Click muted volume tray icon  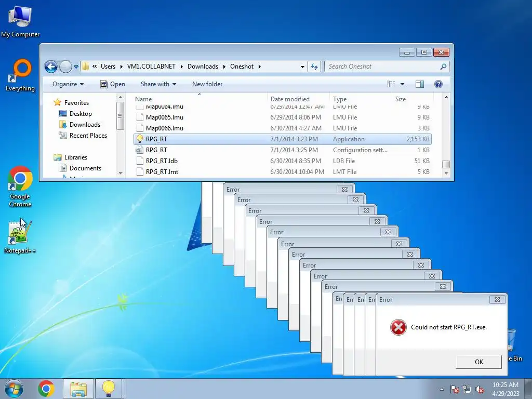click(480, 389)
